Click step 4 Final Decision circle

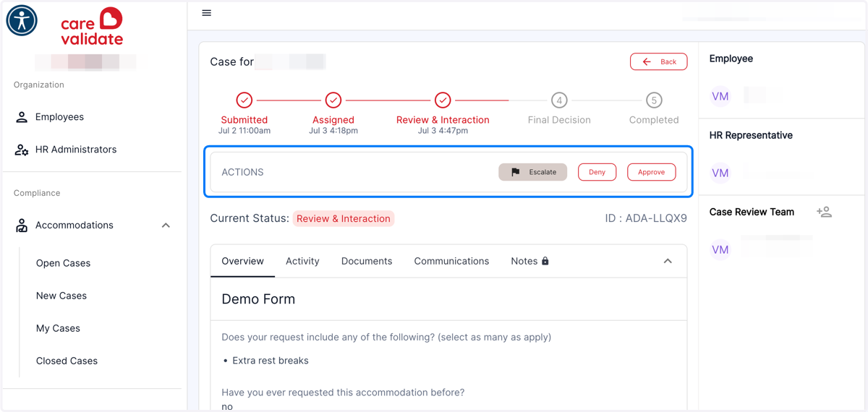[559, 100]
